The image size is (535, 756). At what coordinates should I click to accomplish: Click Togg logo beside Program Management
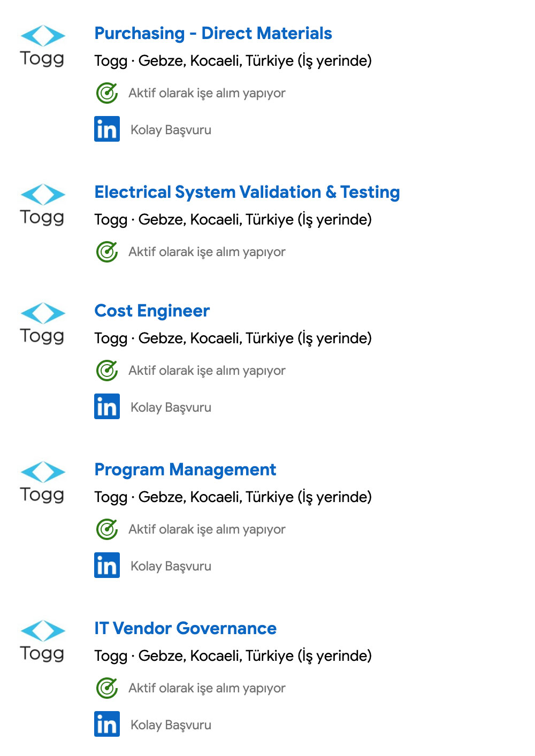[42, 482]
